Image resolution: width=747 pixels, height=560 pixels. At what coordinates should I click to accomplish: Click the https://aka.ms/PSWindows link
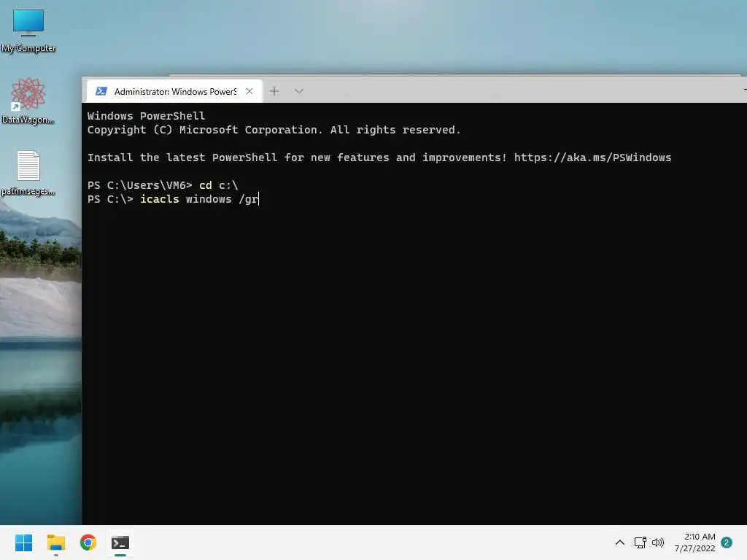pos(592,157)
